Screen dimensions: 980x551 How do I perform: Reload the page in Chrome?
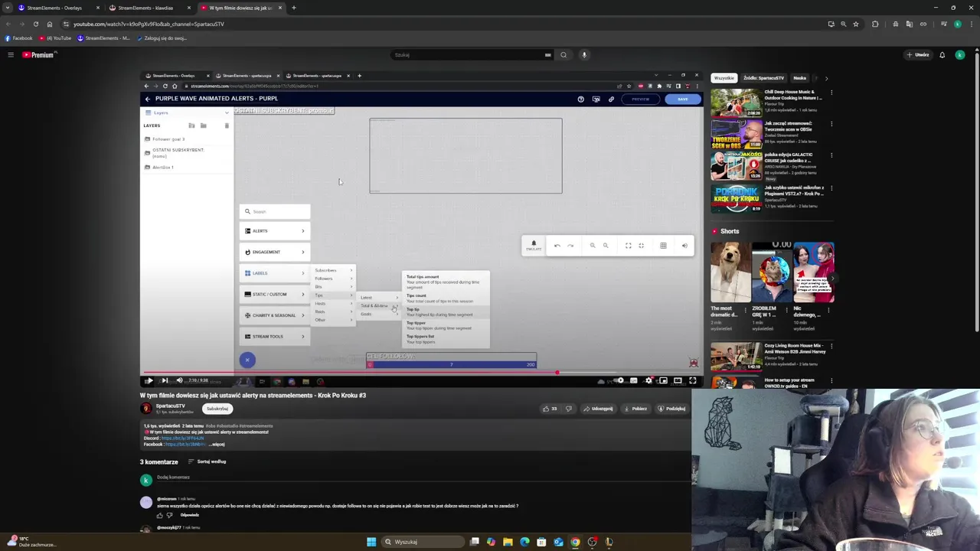[x=35, y=24]
